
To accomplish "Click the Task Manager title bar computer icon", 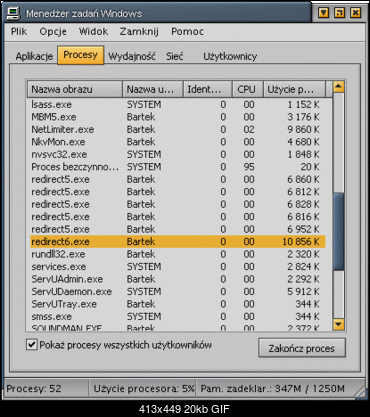I will 14,13.
